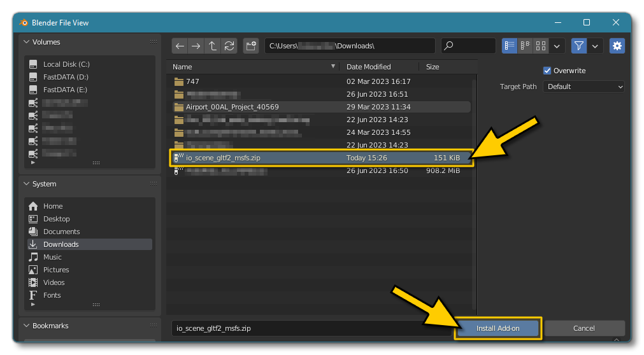Screen dimensions: 644x355
Task: Open the filter settings dropdown arrow
Action: (x=595, y=46)
